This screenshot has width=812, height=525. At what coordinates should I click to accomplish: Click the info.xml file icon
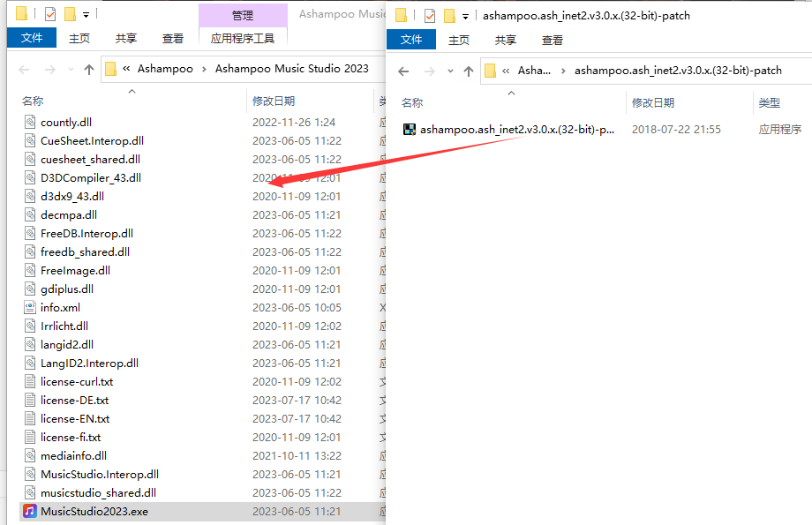pos(30,308)
